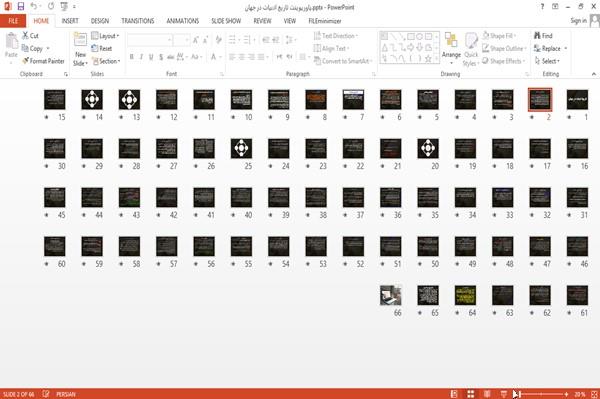The image size is (600, 399).
Task: Click the zoom slider in status bar
Action: [x=541, y=394]
